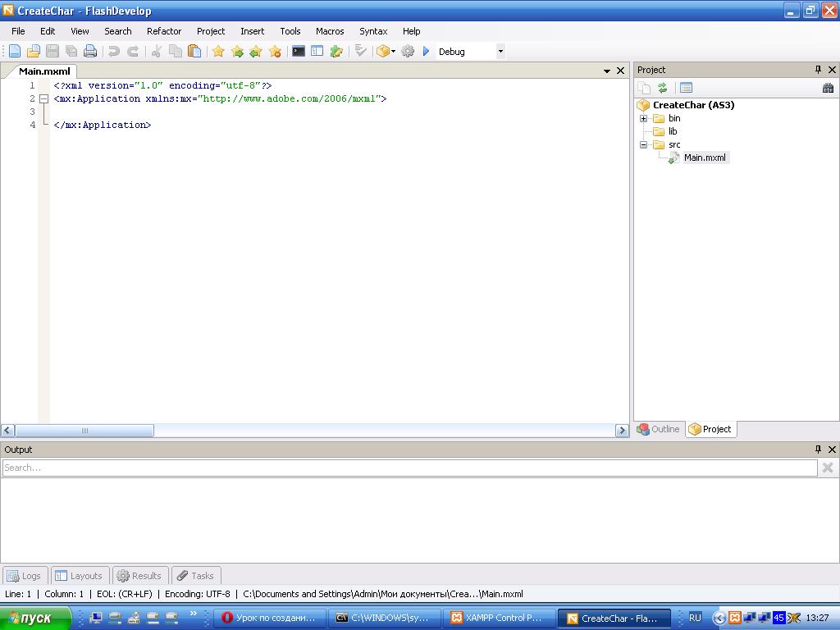Viewport: 840px width, 630px height.
Task: Click the green puzzle piece toolbar icon
Action: [336, 52]
